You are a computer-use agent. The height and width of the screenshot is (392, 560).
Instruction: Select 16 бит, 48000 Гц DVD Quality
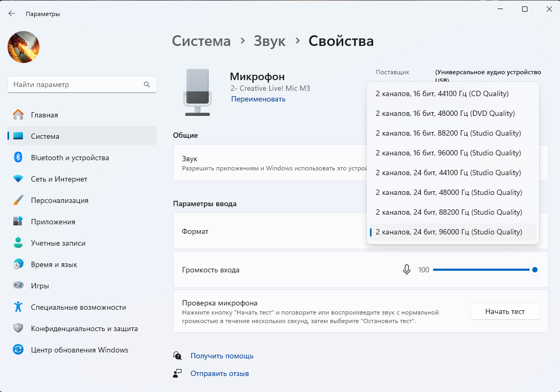453,113
